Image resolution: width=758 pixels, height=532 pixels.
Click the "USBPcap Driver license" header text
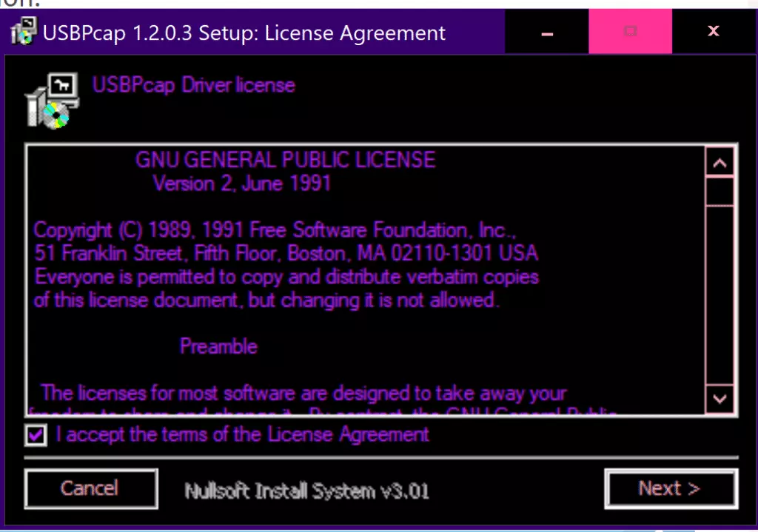pyautogui.click(x=193, y=85)
